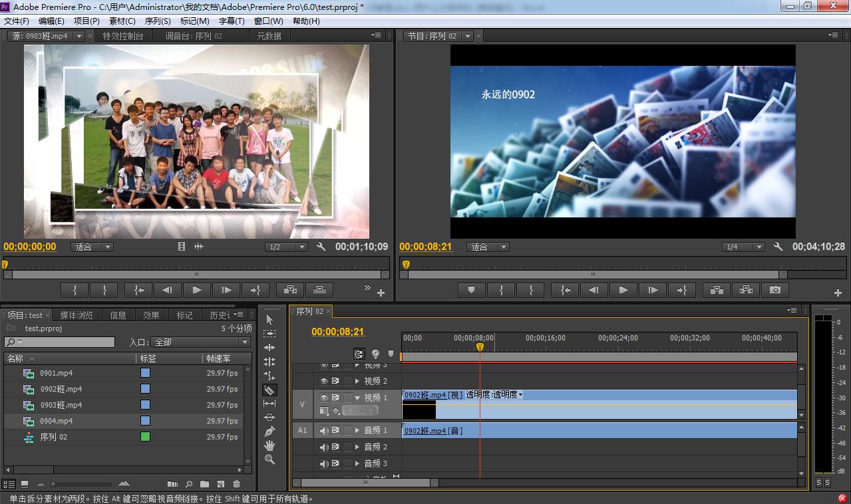
Task: Open the 序列(S) menu
Action: [158, 21]
